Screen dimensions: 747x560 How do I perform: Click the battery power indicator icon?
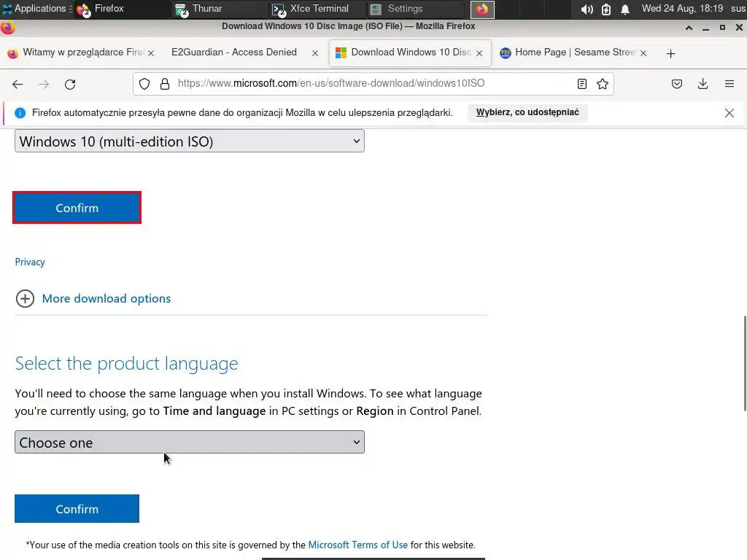(606, 9)
